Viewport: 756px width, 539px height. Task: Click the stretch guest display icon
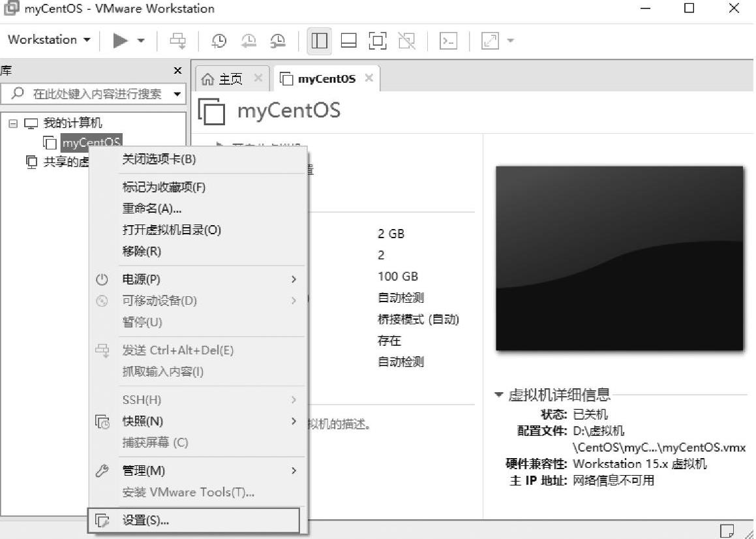point(490,41)
